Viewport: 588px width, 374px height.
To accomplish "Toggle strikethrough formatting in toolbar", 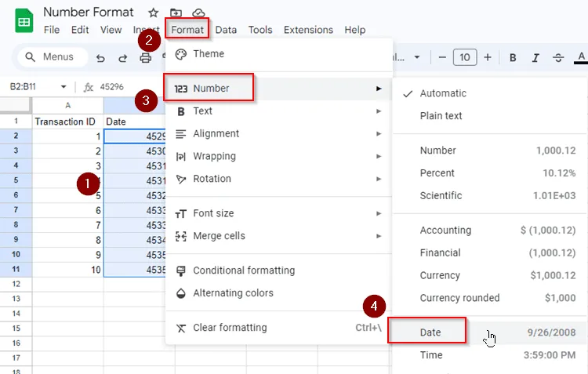I will pos(558,58).
